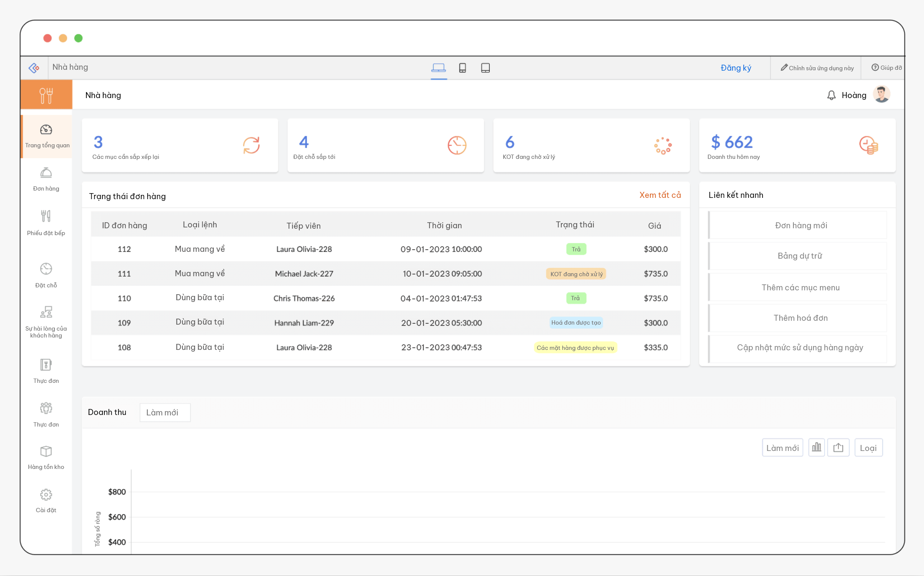Screen dimensions: 924x576
Task: Click Thêm hoá đơn quick link
Action: (x=800, y=318)
